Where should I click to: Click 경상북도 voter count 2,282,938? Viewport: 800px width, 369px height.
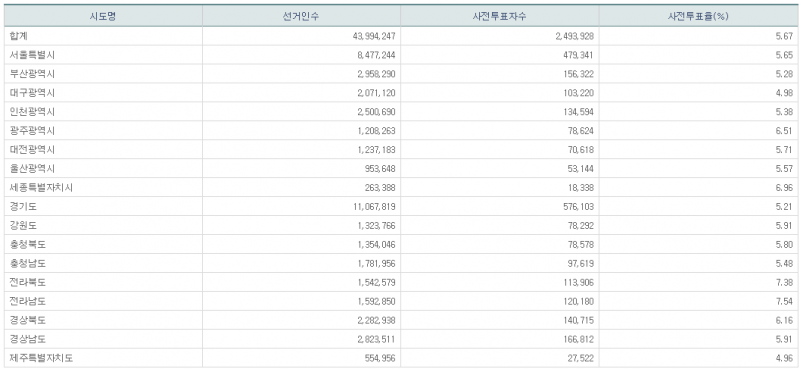point(376,320)
